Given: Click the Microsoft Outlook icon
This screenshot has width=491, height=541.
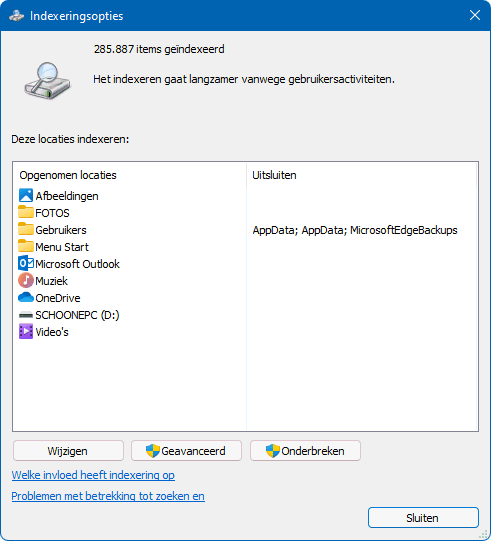Looking at the screenshot, I should coord(26,263).
